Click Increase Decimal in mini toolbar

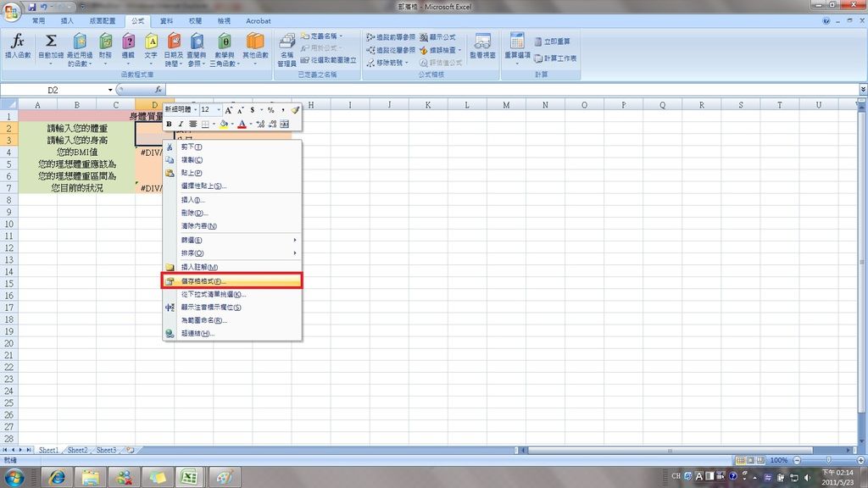[x=260, y=124]
